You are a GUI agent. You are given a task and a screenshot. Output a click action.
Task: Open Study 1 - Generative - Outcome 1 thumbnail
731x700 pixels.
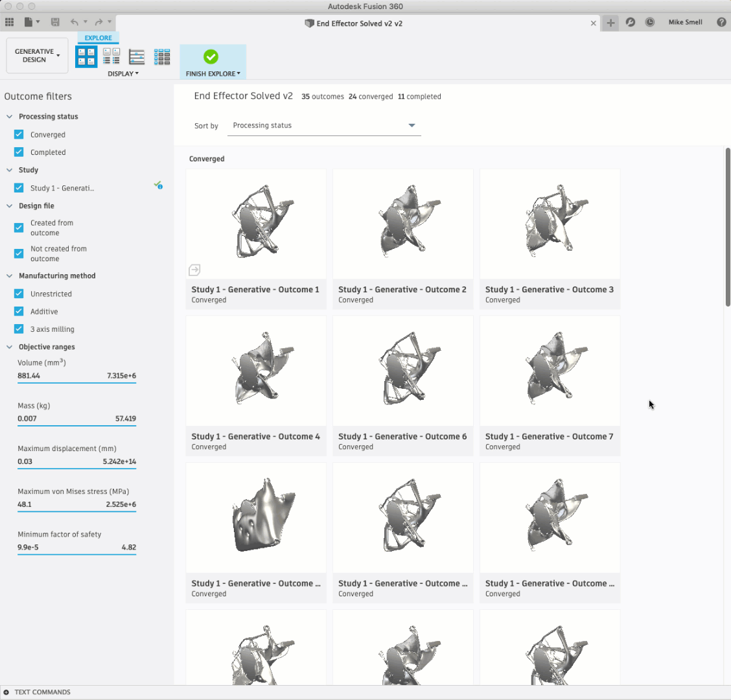point(256,224)
